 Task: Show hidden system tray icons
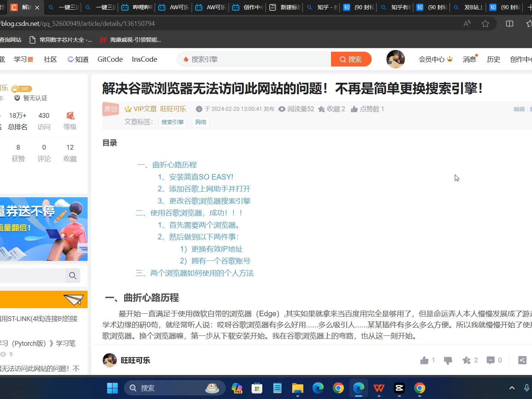point(512,388)
